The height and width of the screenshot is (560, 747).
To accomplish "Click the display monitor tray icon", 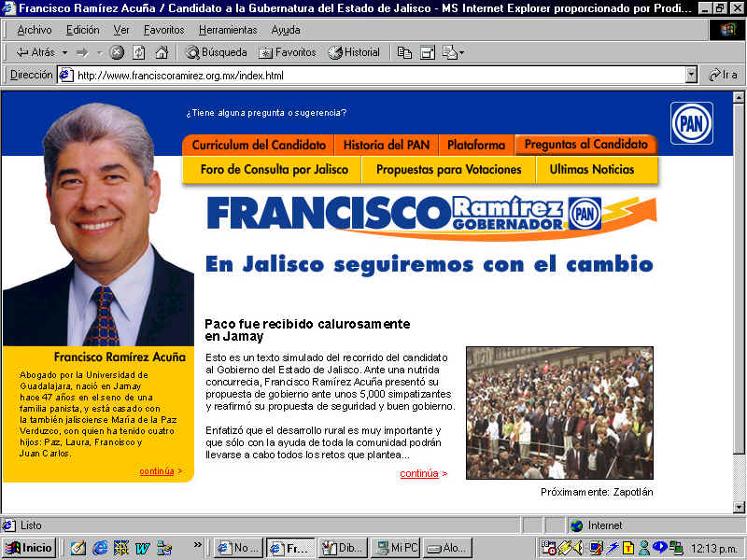I will pyautogui.click(x=596, y=548).
